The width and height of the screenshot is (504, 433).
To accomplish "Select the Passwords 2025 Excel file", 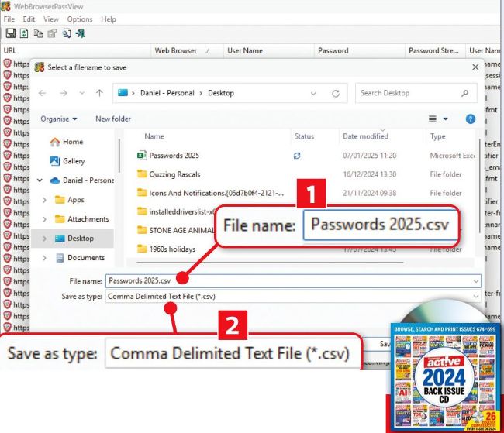I will [x=174, y=156].
